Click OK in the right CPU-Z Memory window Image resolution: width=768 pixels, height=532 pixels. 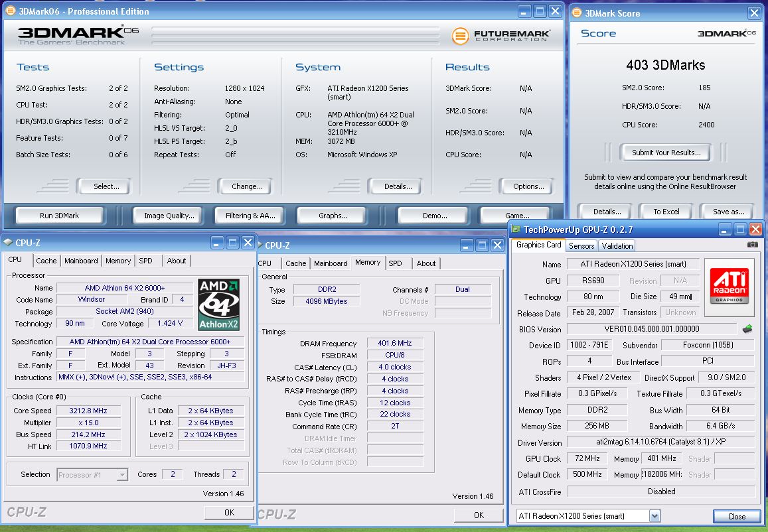[479, 515]
